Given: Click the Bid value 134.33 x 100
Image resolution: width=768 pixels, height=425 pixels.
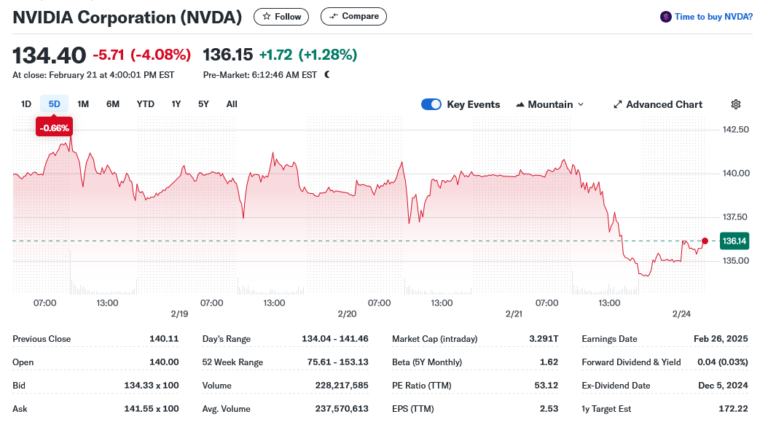Looking at the screenshot, I should 151,385.
